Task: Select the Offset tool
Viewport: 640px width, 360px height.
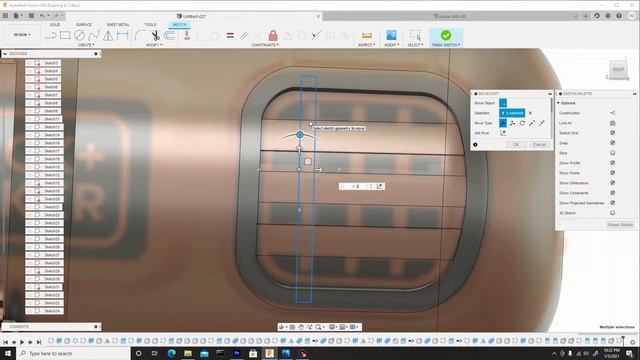Action: pyautogui.click(x=170, y=36)
